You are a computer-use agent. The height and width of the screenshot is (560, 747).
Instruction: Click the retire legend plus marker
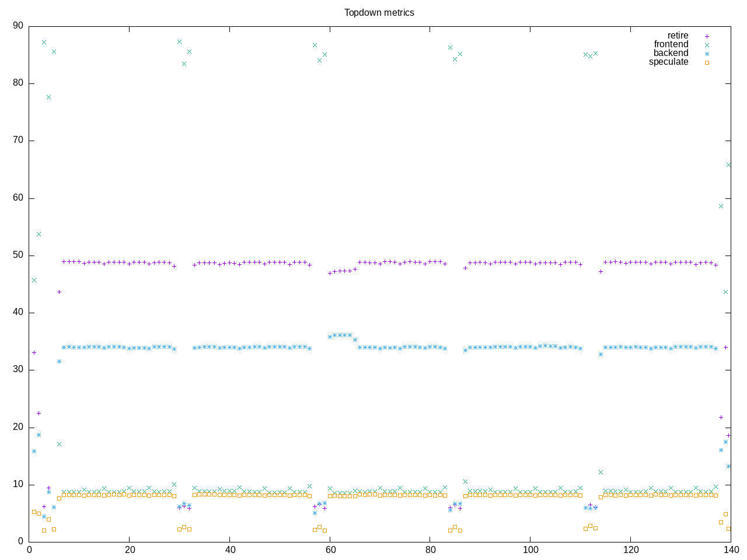pos(707,36)
